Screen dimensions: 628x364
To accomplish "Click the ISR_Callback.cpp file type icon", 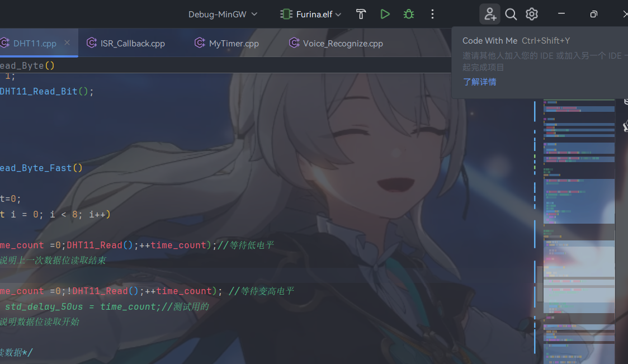I will tap(92, 42).
